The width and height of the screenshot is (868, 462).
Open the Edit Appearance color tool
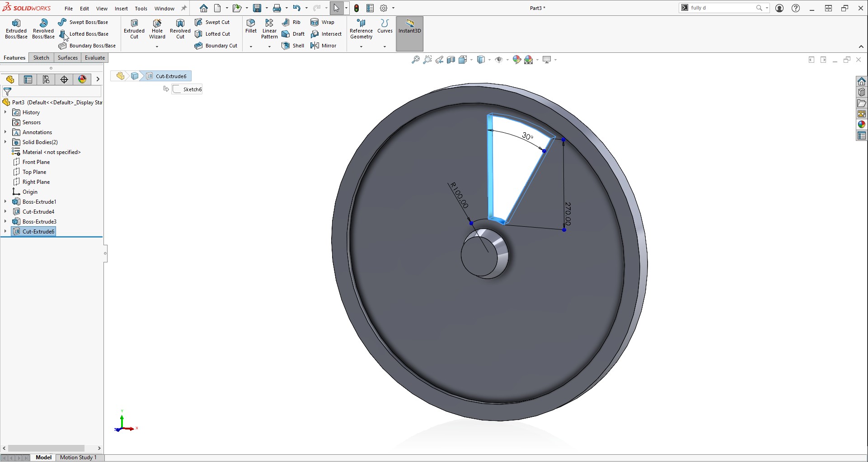tap(516, 59)
